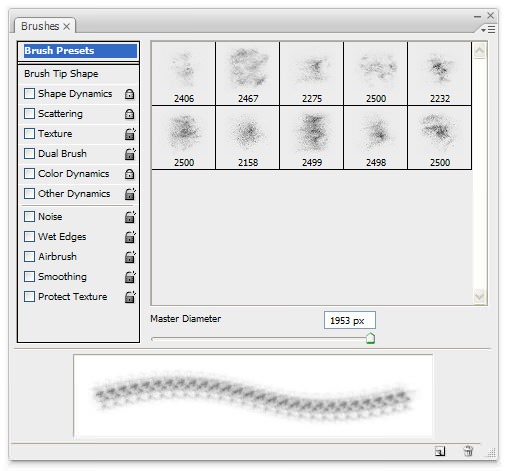506x471 pixels.
Task: Enable the Smoothing checkbox
Action: pos(29,277)
